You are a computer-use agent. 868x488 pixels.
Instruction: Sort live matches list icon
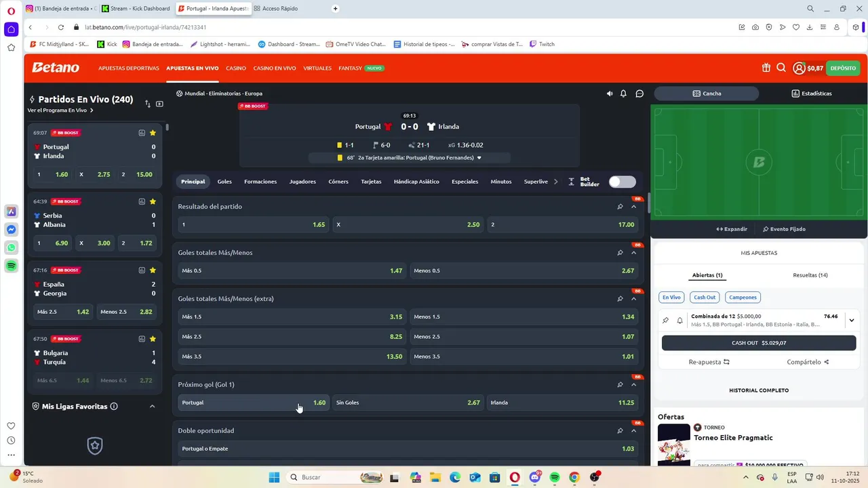point(148,104)
